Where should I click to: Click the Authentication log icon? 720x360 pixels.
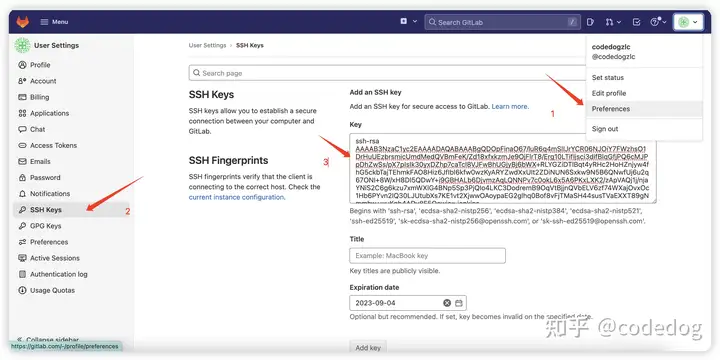(22, 274)
